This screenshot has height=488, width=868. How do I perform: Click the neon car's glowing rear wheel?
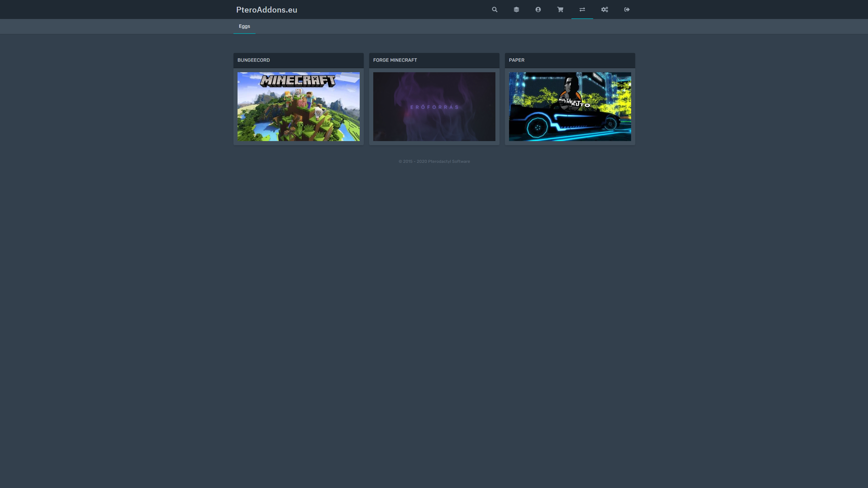coord(537,128)
